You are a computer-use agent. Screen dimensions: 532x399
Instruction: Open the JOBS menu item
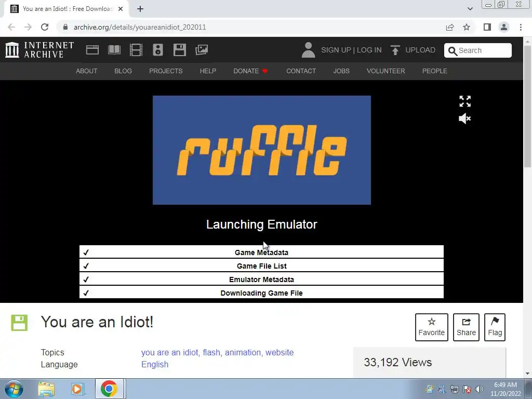click(x=341, y=71)
